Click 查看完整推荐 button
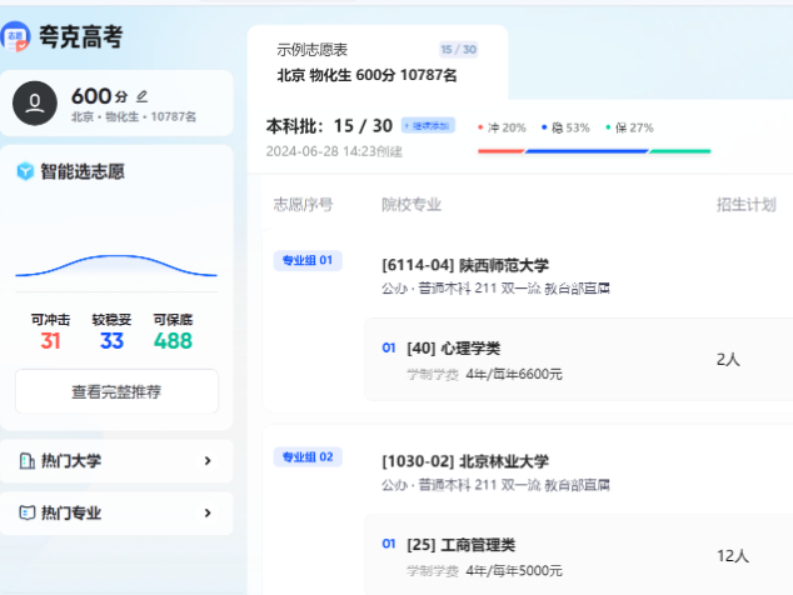This screenshot has height=595, width=793. 117,392
